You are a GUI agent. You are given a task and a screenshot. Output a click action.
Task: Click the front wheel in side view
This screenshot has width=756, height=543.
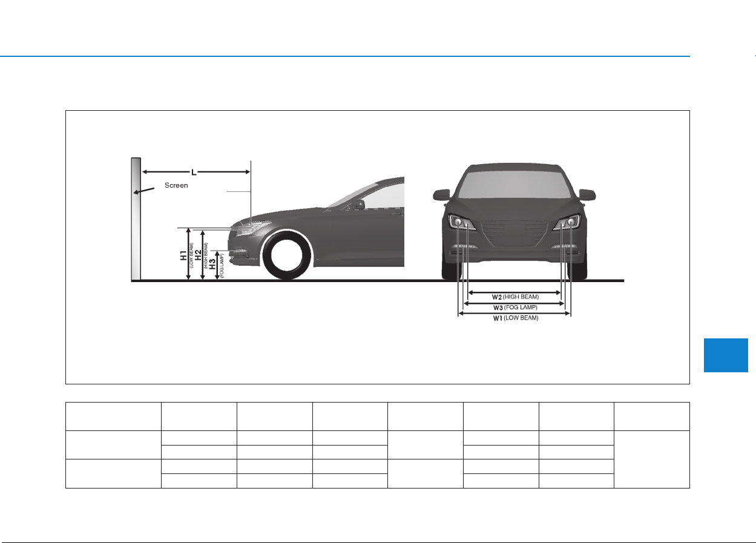pyautogui.click(x=288, y=256)
